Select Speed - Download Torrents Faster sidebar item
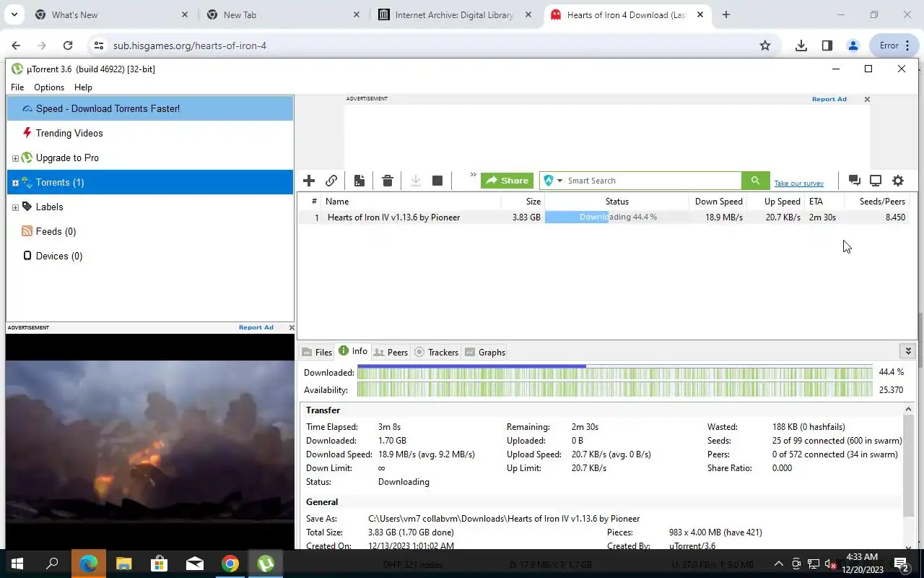 [150, 108]
